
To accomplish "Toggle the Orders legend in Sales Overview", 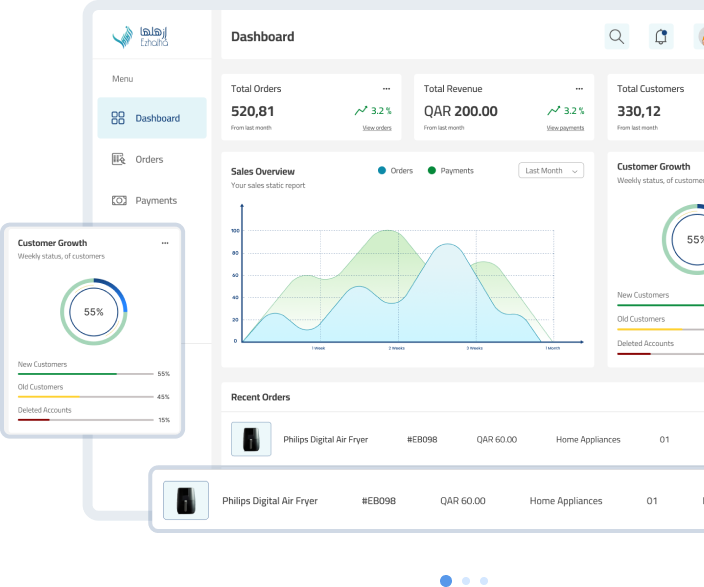I will click(x=396, y=171).
